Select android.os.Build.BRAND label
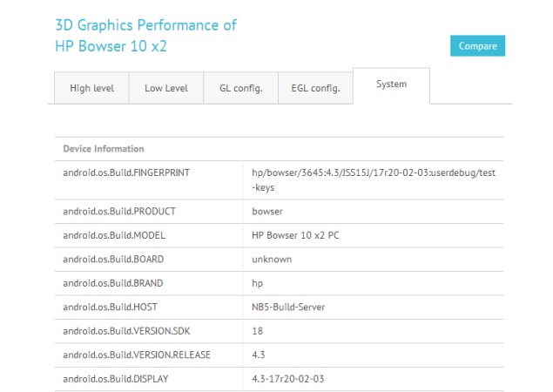This screenshot has width=553, height=392. pyautogui.click(x=113, y=283)
